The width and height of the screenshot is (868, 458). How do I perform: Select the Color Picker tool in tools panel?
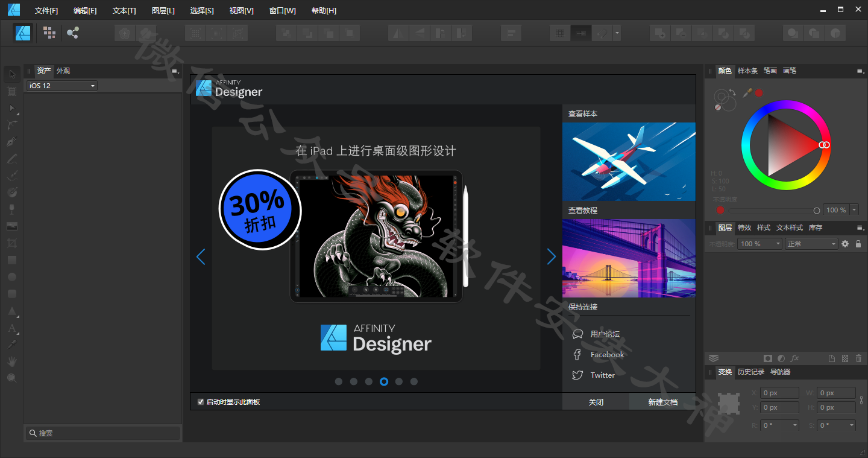click(12, 345)
